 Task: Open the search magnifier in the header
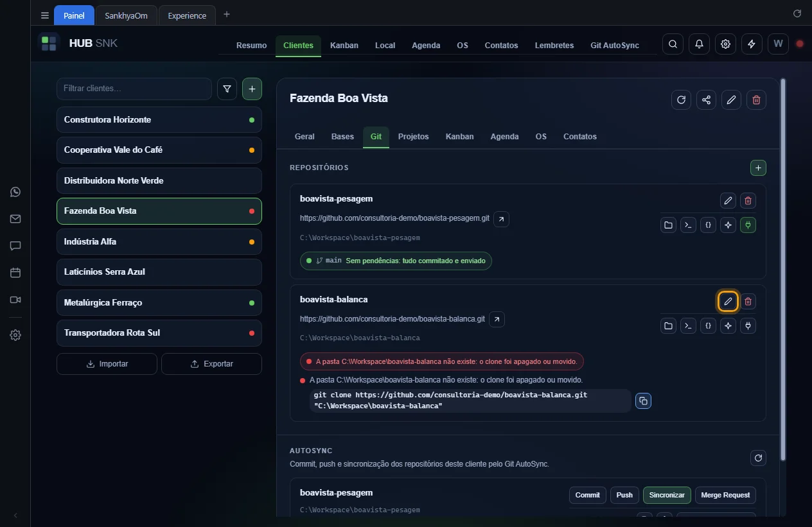click(673, 44)
